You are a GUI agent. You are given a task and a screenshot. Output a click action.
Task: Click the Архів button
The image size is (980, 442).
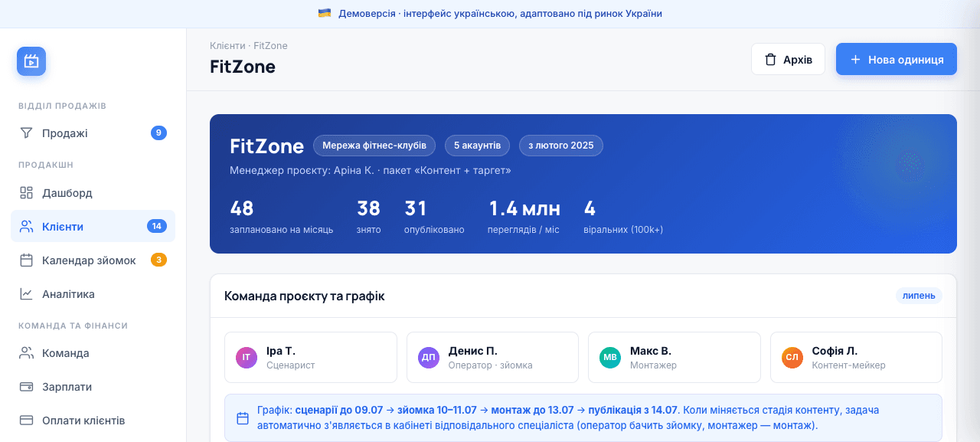tap(788, 59)
